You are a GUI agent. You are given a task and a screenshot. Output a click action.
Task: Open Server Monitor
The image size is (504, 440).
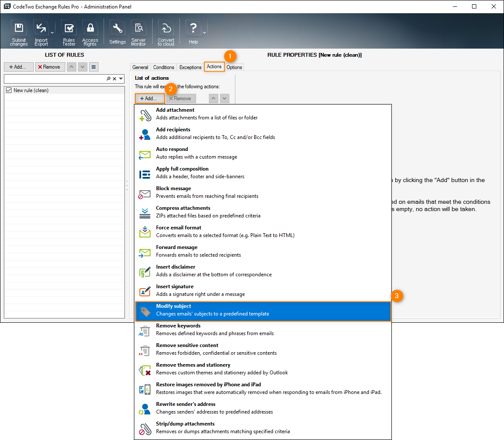pos(139,33)
